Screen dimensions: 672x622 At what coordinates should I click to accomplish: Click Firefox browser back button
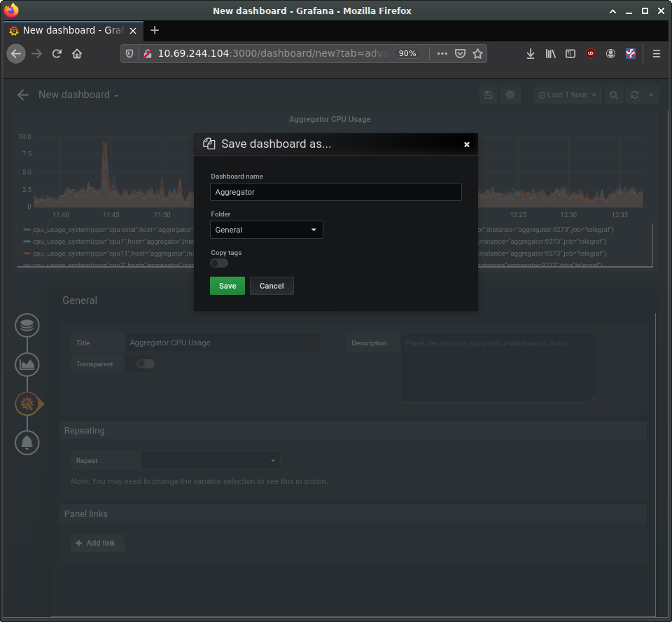point(16,54)
